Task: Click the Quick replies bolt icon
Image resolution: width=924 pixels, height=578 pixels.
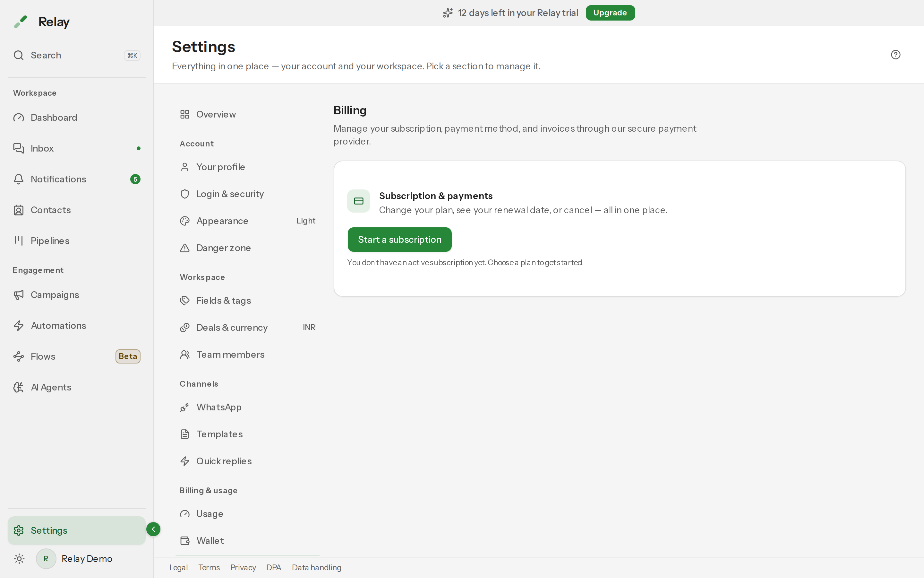Action: point(185,461)
